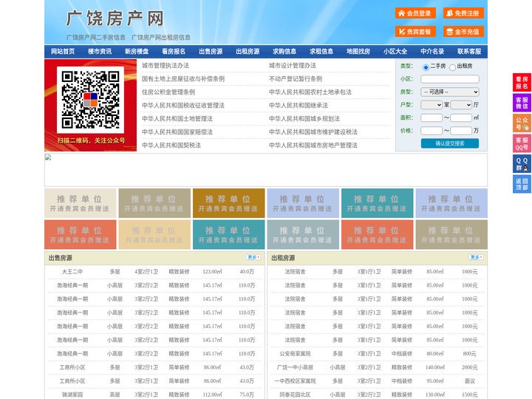Open the 室 count dropdown

pos(432,105)
